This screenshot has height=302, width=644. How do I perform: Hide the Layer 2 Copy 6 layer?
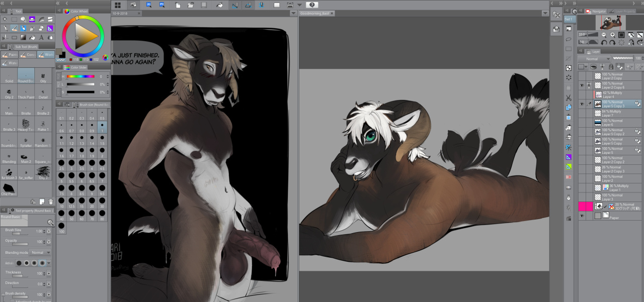click(x=582, y=85)
